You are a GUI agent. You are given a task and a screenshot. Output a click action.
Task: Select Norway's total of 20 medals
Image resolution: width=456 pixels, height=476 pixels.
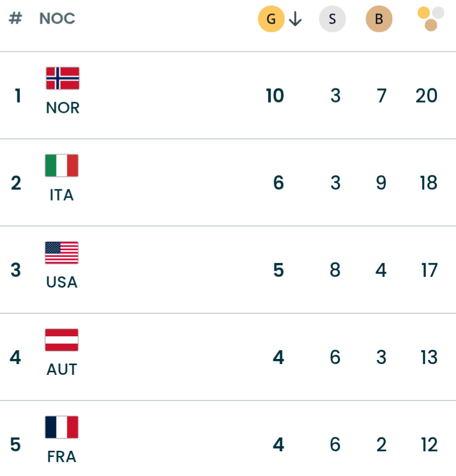[x=427, y=96]
